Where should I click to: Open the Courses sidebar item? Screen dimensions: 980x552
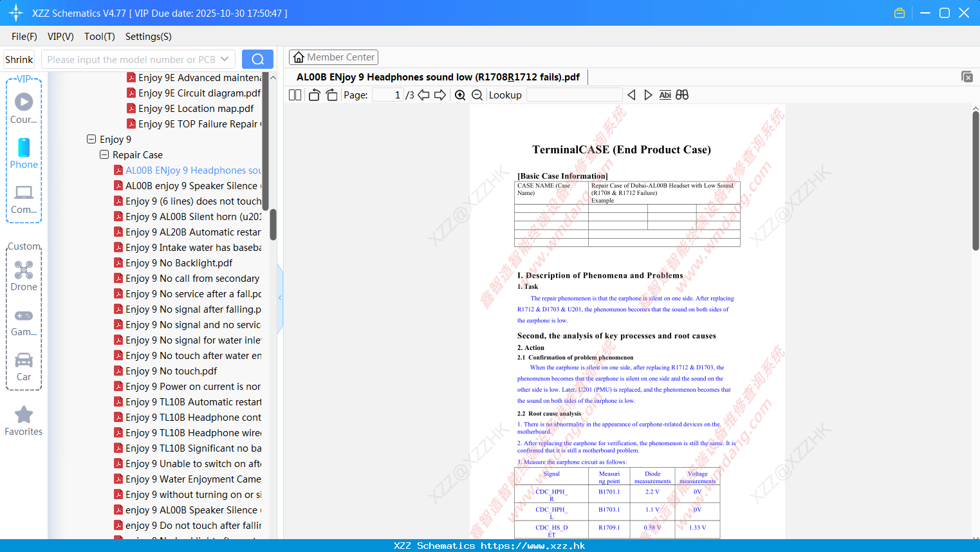(x=24, y=109)
